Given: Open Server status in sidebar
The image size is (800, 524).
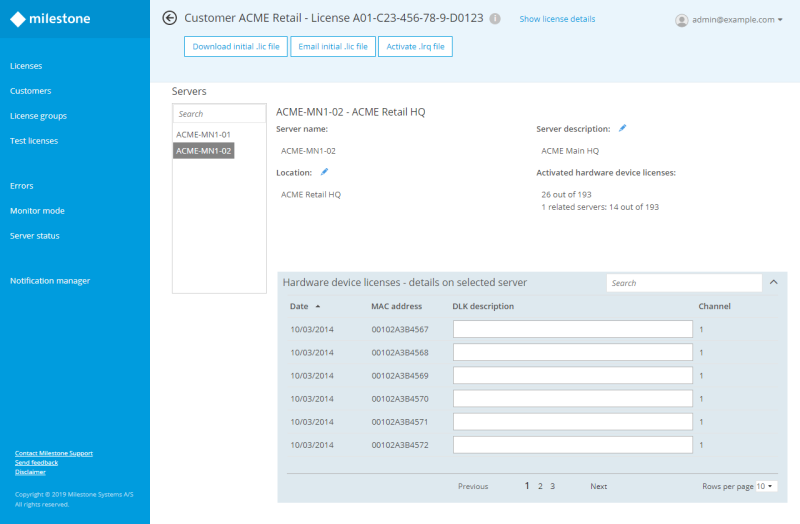Looking at the screenshot, I should pos(35,236).
